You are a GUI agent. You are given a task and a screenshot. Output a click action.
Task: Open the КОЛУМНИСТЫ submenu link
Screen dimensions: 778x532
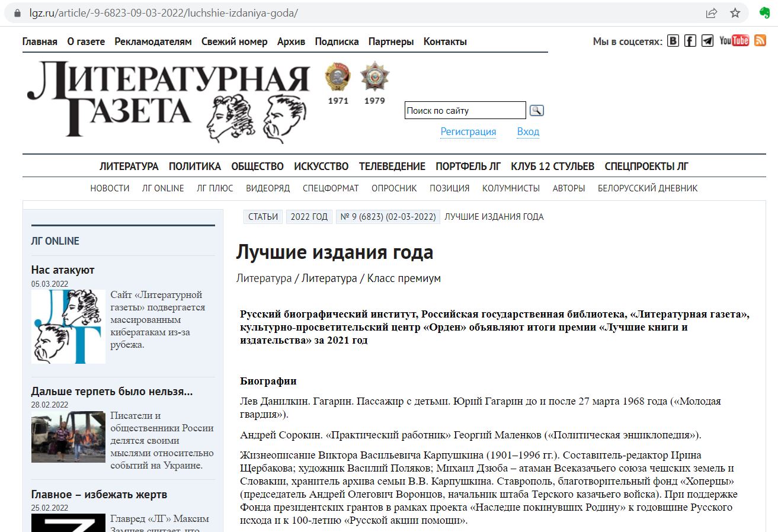(x=511, y=188)
